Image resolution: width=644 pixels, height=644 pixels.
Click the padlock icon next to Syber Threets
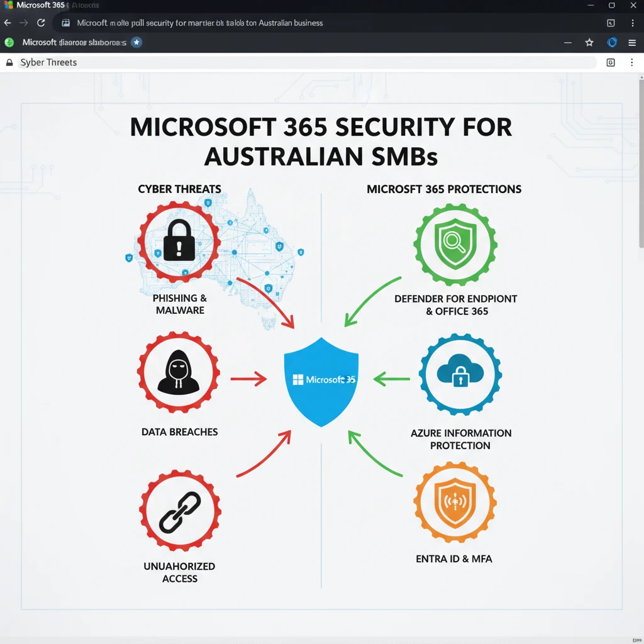(9, 62)
